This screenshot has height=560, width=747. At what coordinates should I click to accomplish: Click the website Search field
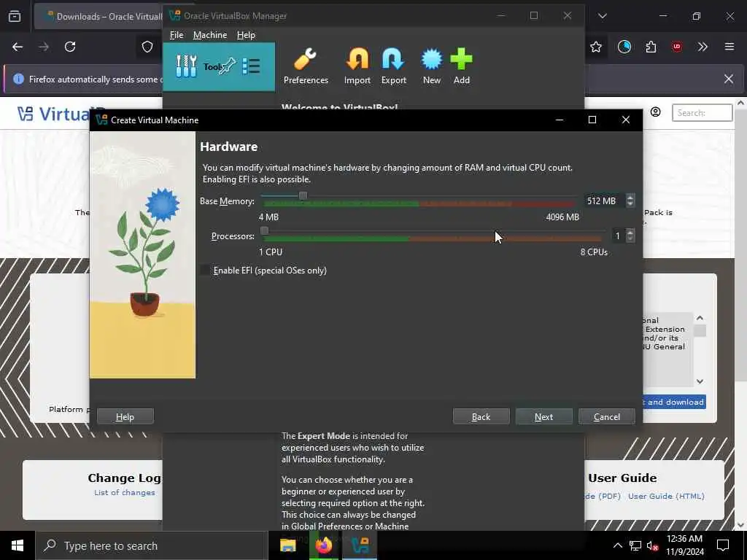click(702, 113)
